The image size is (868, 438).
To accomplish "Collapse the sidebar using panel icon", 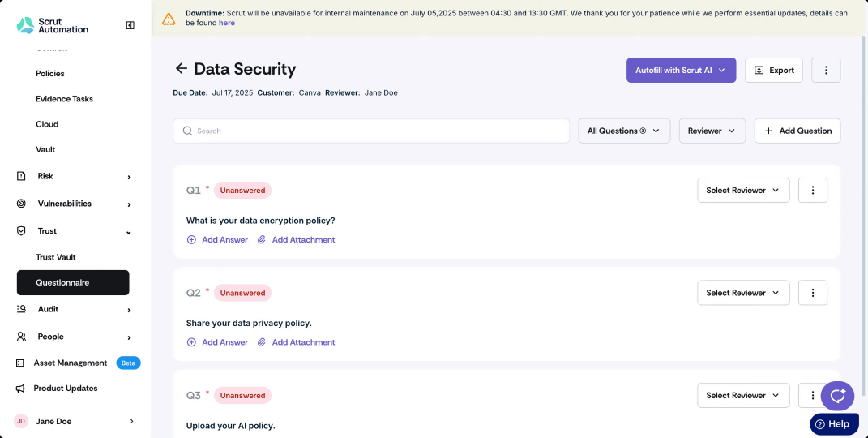I will coord(130,25).
